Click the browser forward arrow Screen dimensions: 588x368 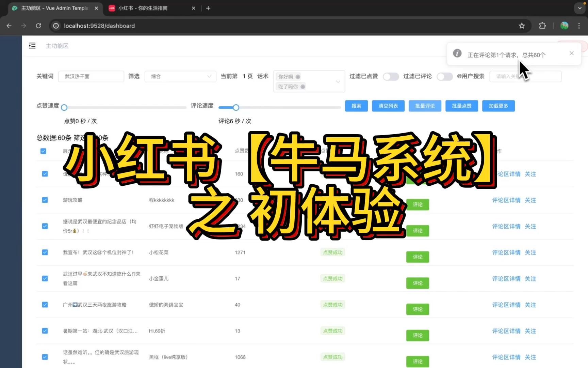click(23, 26)
